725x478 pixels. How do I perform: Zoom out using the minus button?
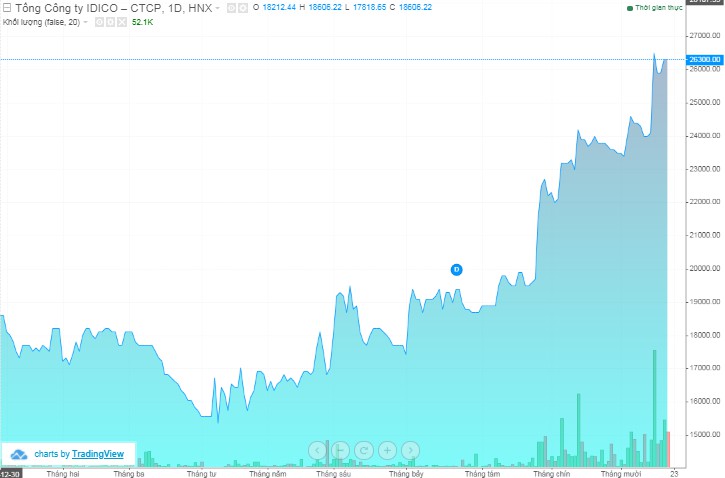[x=340, y=450]
